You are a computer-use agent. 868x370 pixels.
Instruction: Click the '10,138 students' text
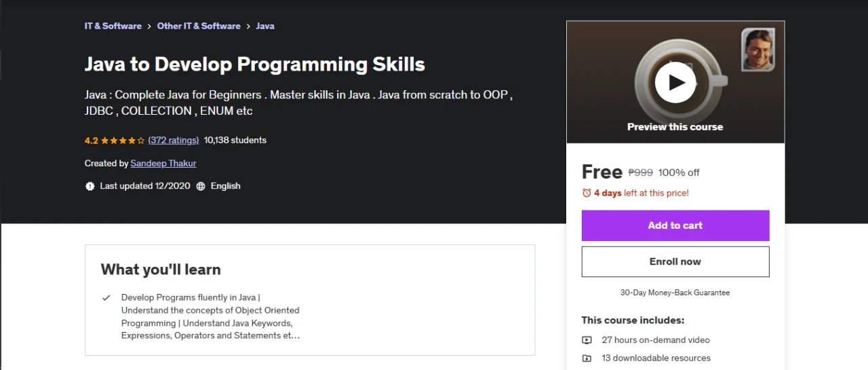point(235,140)
